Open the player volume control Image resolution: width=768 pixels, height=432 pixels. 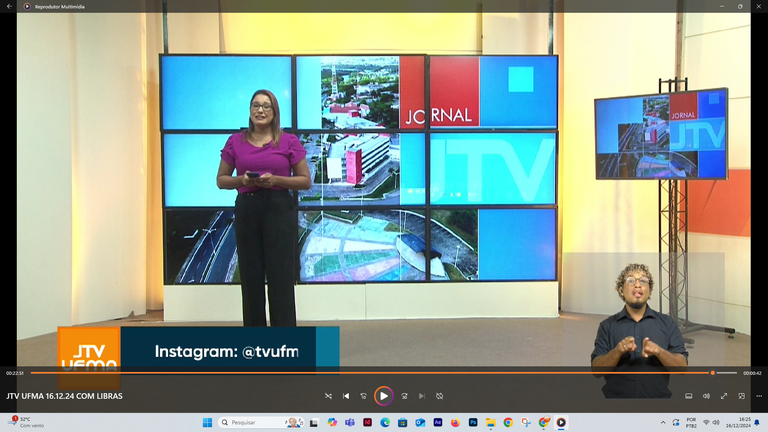[x=706, y=396]
